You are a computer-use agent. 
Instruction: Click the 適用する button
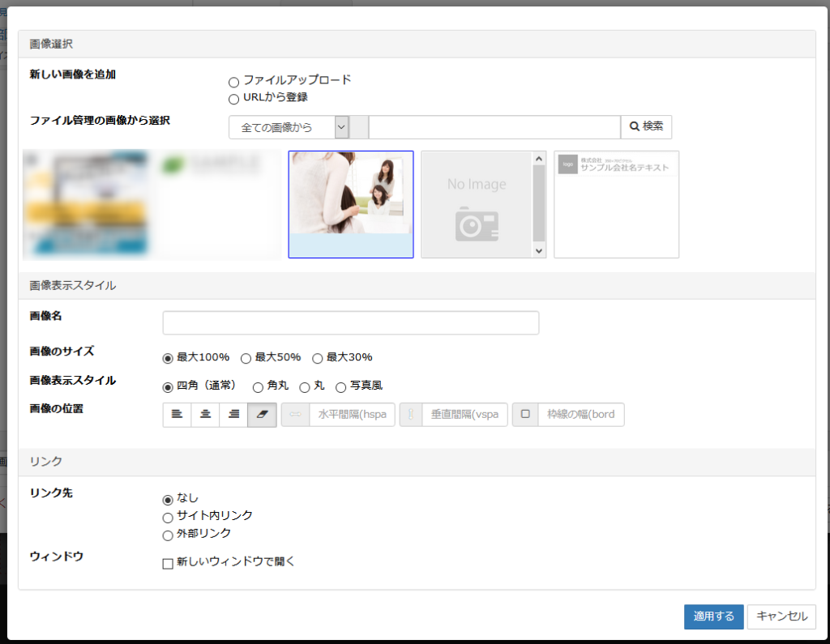point(713,616)
